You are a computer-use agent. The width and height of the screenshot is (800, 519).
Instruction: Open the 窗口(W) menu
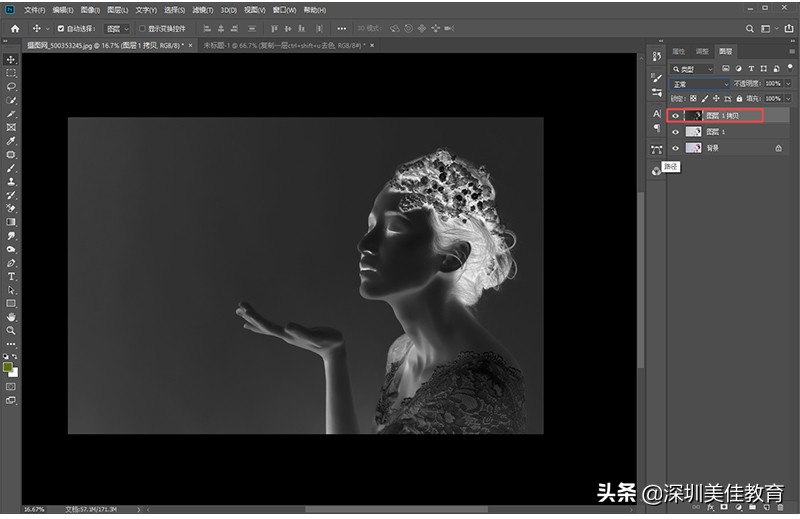coord(284,10)
